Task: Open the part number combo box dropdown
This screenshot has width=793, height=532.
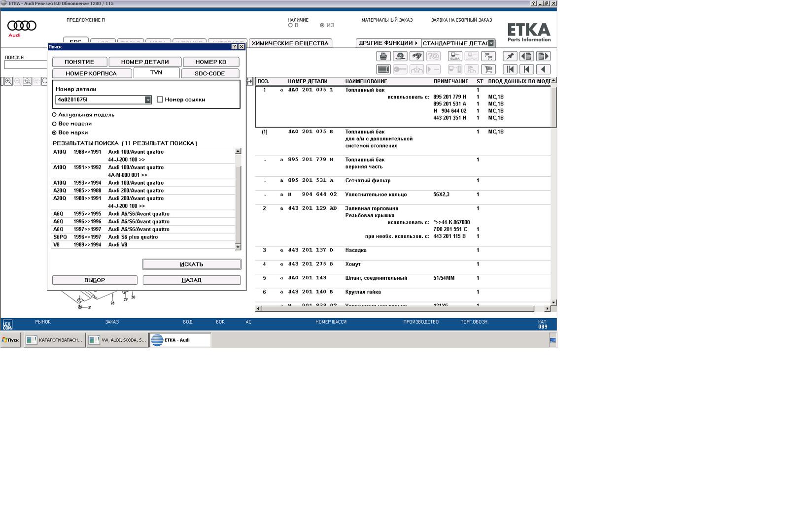Action: click(x=148, y=100)
